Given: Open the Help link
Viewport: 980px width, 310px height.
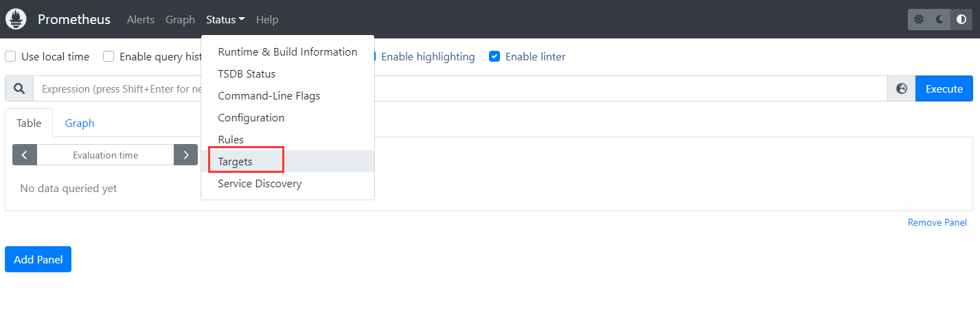Looking at the screenshot, I should (267, 20).
